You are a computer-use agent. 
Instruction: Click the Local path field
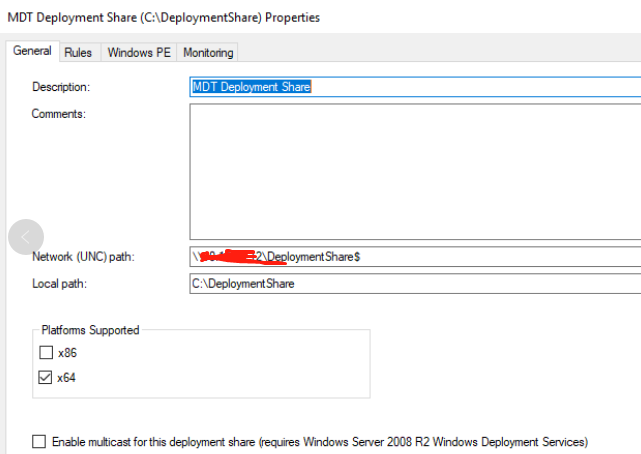click(415, 284)
